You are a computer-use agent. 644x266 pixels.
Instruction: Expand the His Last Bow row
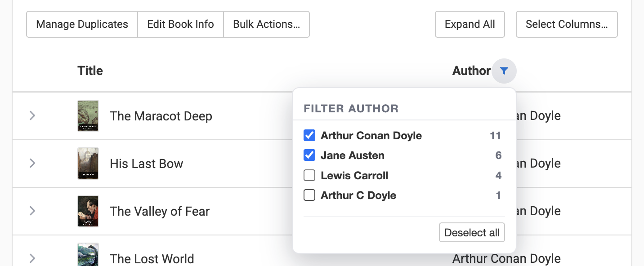32,164
